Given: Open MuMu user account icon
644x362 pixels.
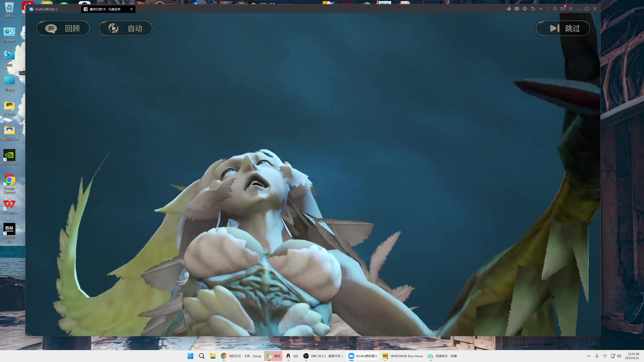Looking at the screenshot, I should pyautogui.click(x=554, y=9).
